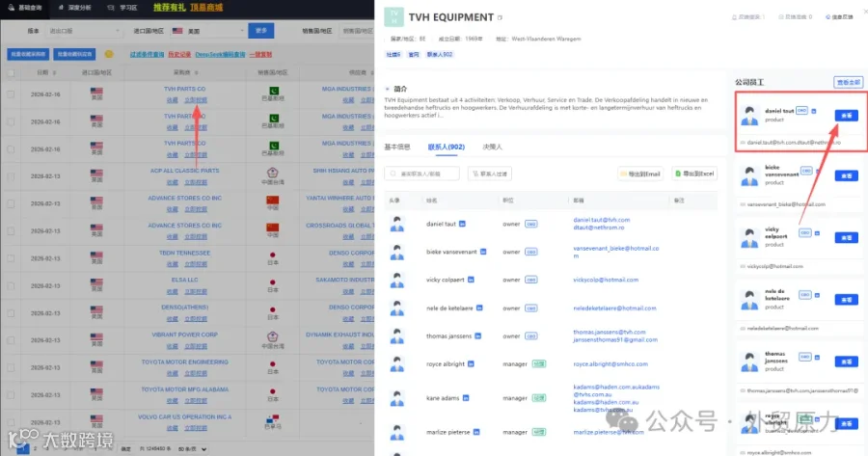This screenshot has height=456, width=868.
Task: Click first batch collect button above table
Action: pyautogui.click(x=28, y=54)
